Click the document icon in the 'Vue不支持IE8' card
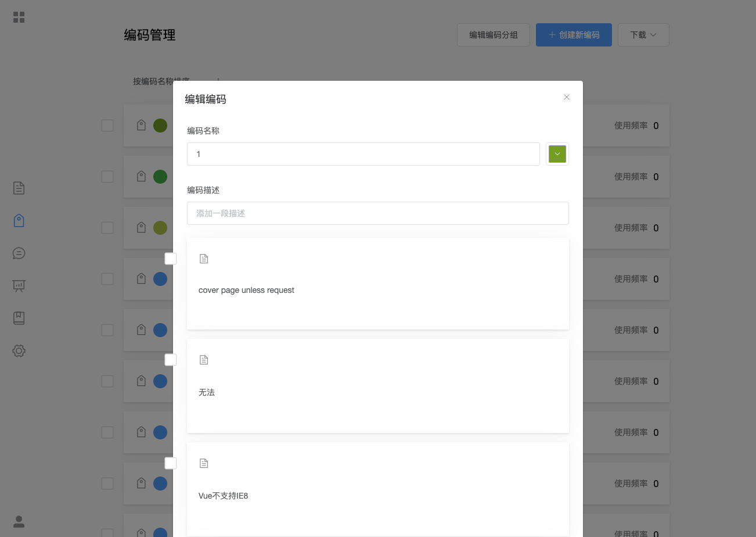The image size is (756, 537). tap(204, 463)
